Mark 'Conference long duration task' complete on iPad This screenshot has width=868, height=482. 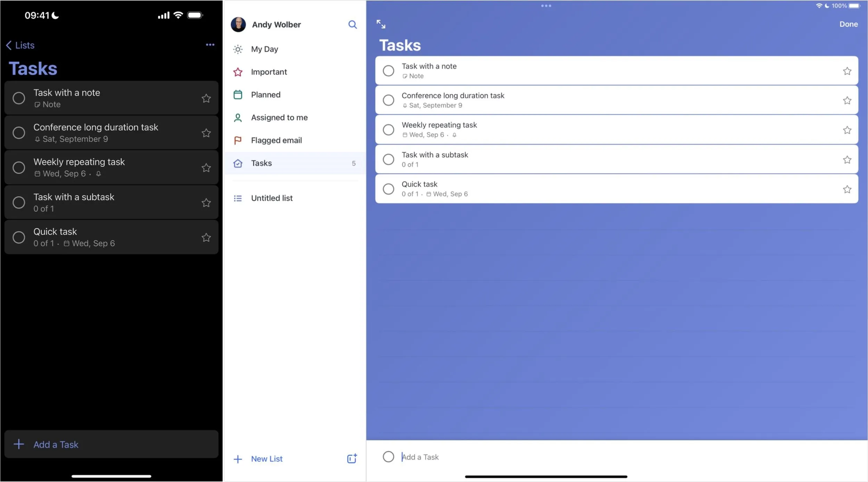click(x=388, y=100)
